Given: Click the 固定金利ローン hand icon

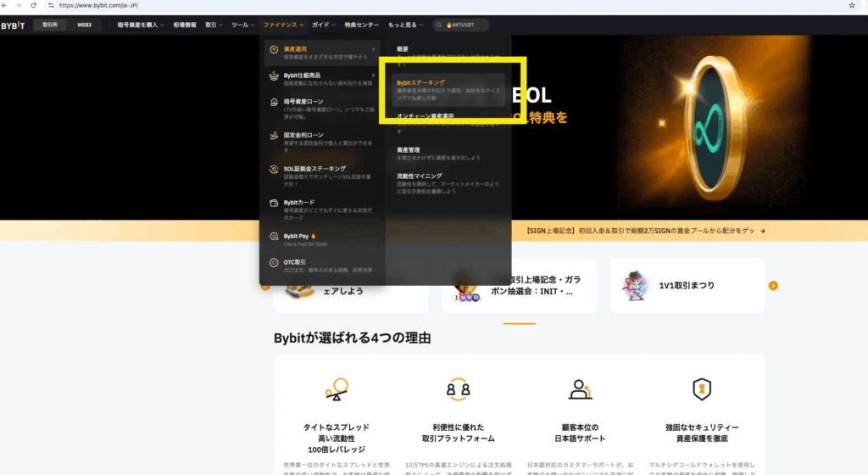Looking at the screenshot, I should click(274, 136).
